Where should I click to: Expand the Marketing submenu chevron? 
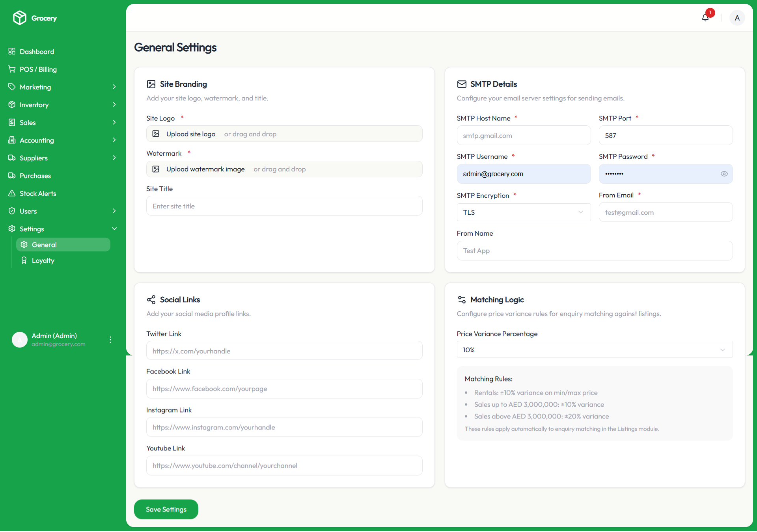114,87
